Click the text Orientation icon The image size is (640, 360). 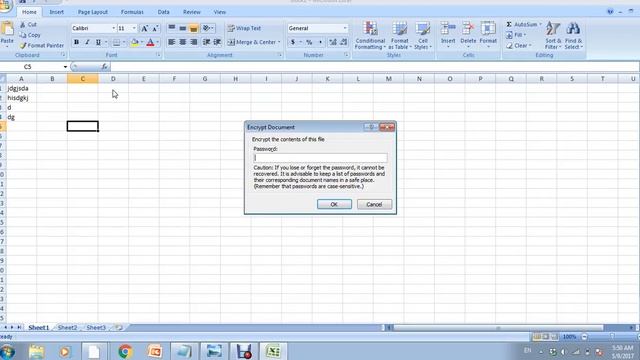tap(207, 28)
